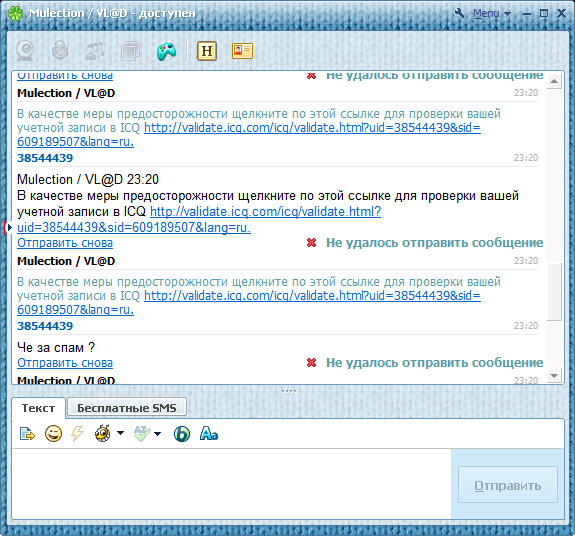Click the ICQ flower logo in title bar
The image size is (575, 536).
(x=15, y=14)
